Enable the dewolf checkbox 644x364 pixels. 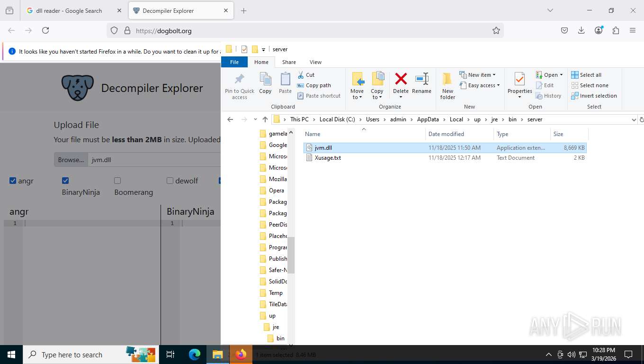[x=170, y=181]
